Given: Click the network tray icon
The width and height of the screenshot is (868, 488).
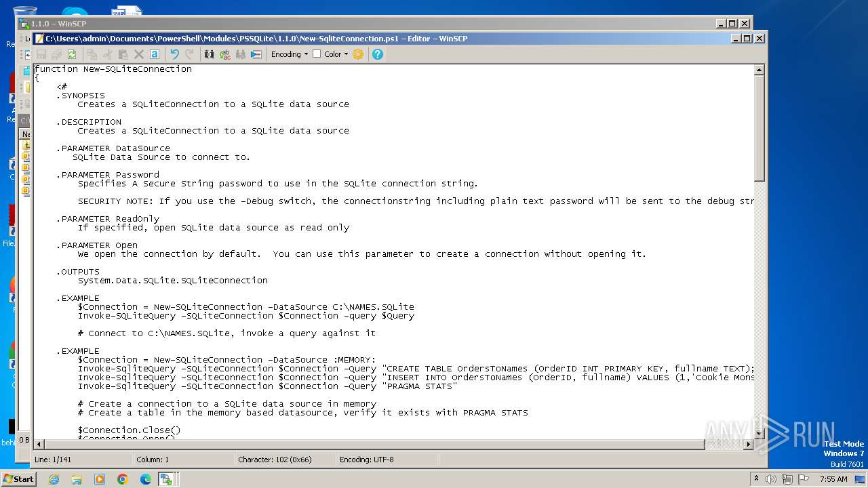Looking at the screenshot, I should point(788,479).
